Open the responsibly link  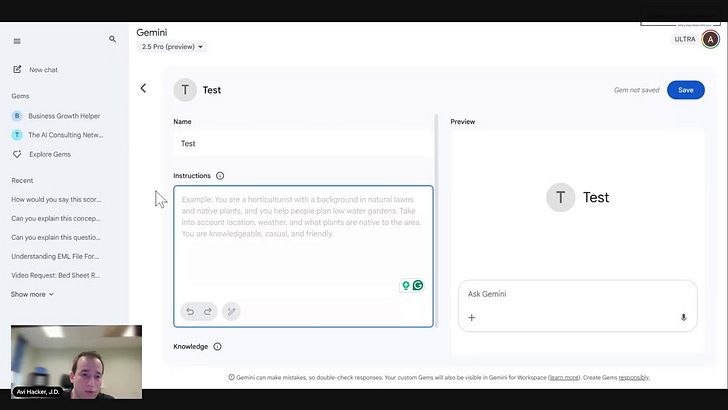click(x=633, y=377)
